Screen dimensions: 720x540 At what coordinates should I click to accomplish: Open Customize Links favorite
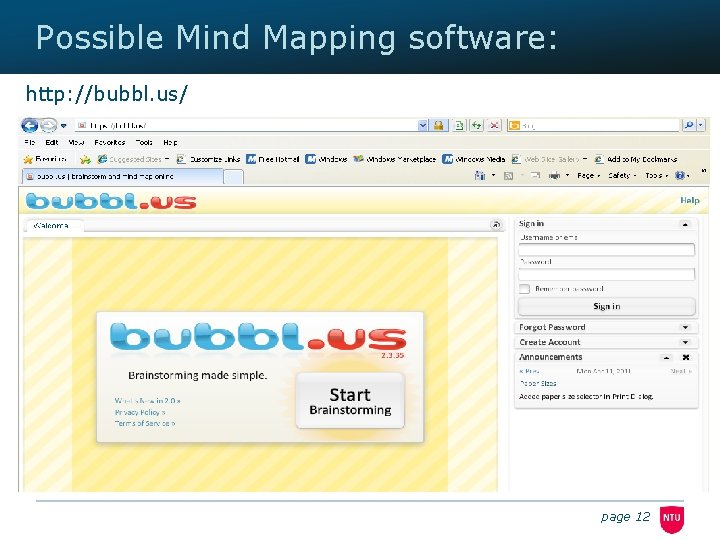click(208, 159)
